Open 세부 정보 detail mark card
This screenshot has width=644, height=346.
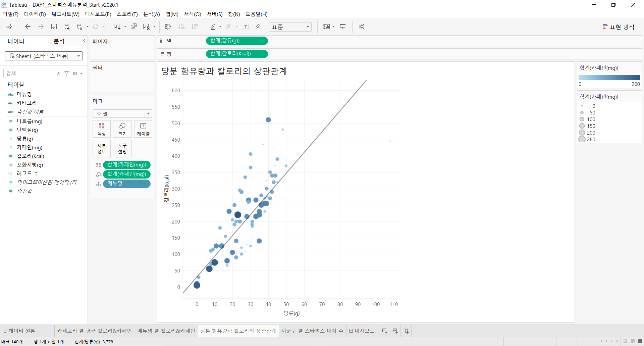point(102,148)
